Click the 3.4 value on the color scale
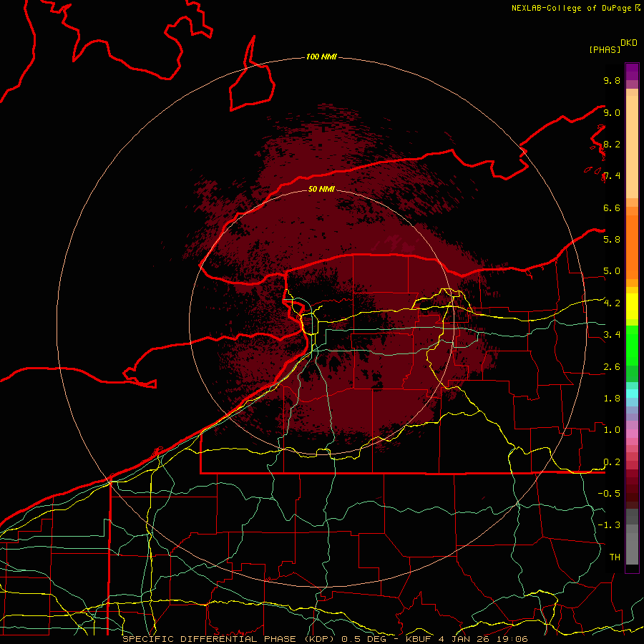644x644 pixels. point(612,335)
